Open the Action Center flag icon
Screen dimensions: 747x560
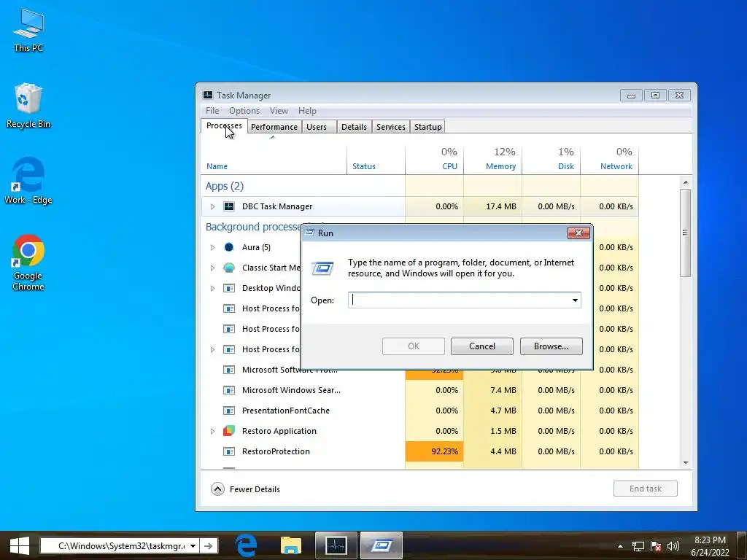pos(656,546)
